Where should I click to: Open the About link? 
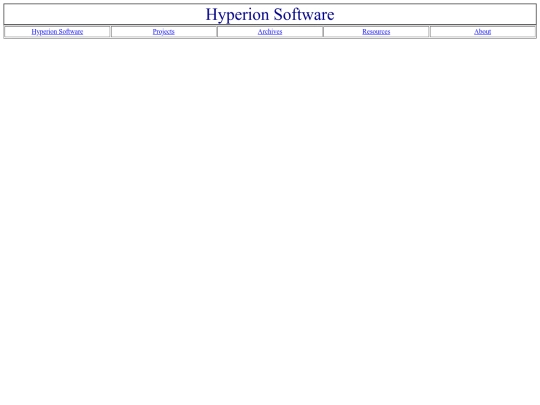point(482,32)
